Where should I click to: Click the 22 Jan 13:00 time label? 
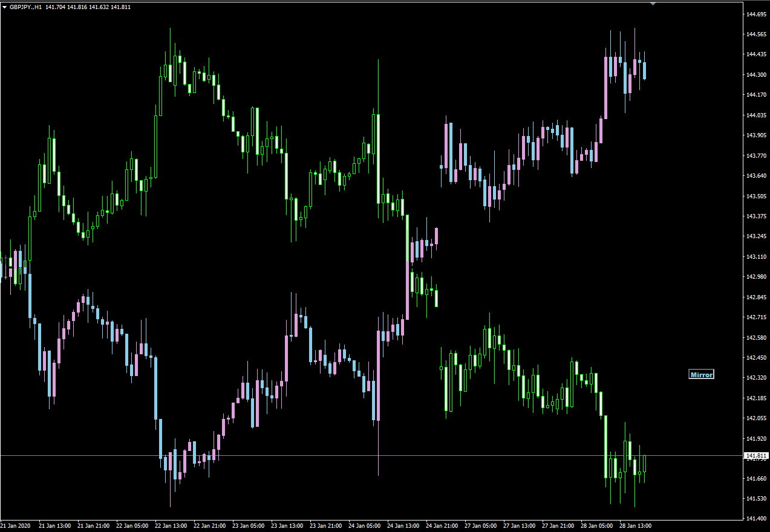171,526
